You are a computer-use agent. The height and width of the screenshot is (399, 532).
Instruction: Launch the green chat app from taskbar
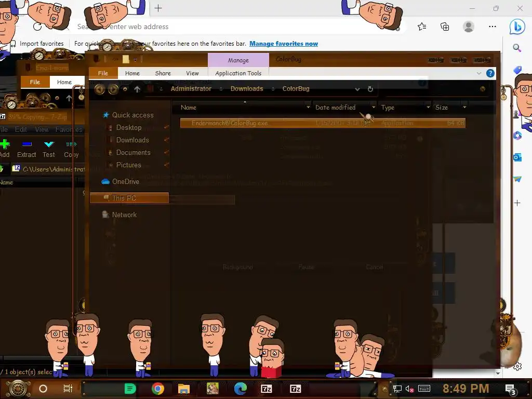[130, 389]
